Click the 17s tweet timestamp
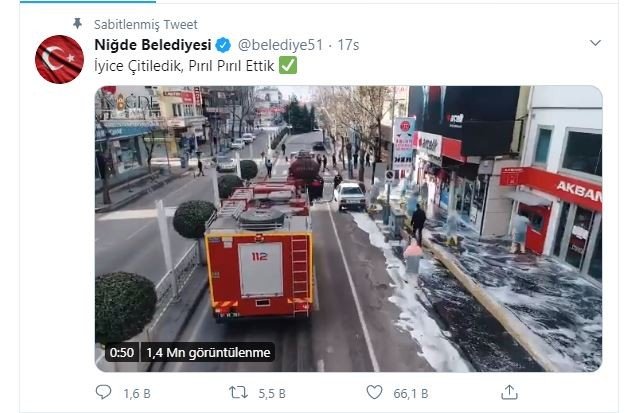Viewport: 631px width, 413px height. tap(348, 45)
